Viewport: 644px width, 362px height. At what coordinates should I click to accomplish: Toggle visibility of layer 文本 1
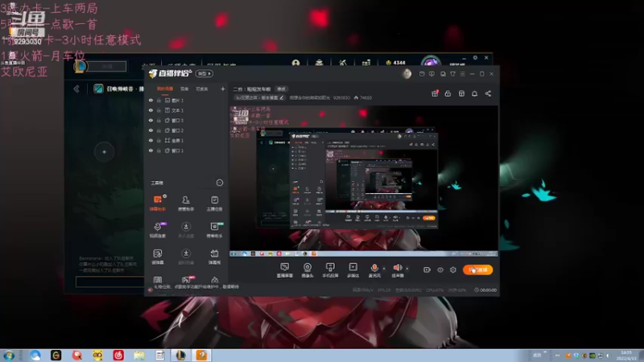(x=151, y=110)
